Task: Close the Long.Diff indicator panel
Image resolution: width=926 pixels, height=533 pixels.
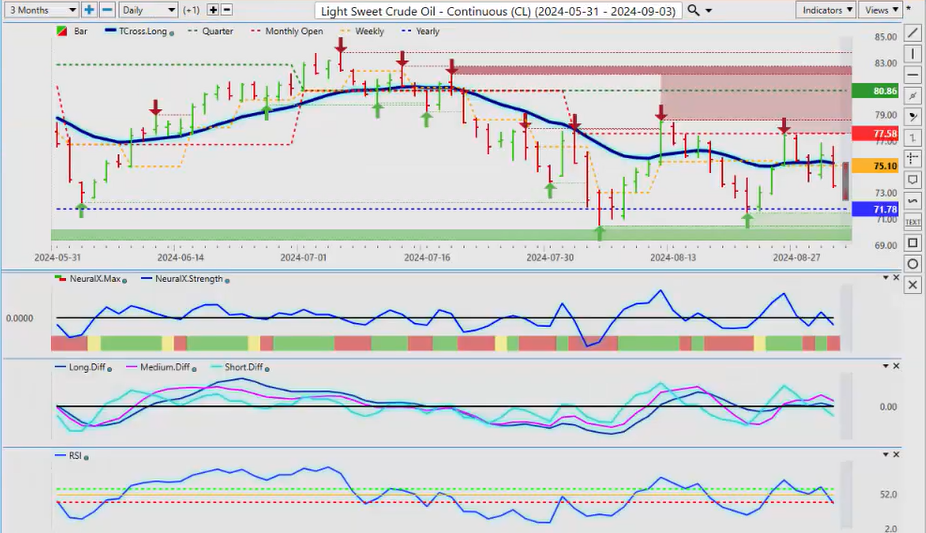Action: 896,367
